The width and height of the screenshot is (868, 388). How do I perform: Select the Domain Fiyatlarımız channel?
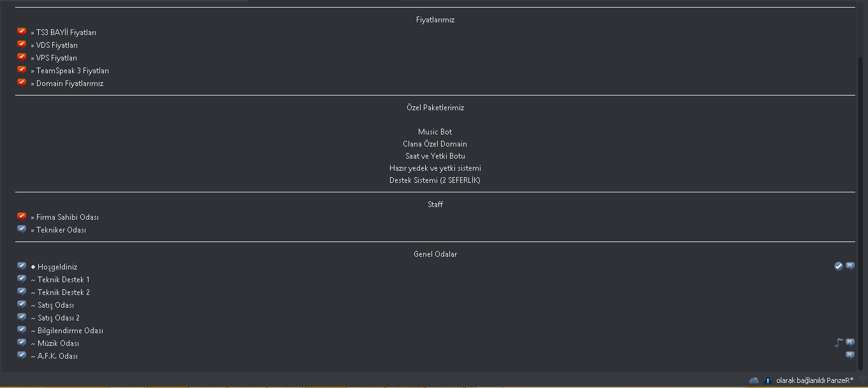click(69, 83)
